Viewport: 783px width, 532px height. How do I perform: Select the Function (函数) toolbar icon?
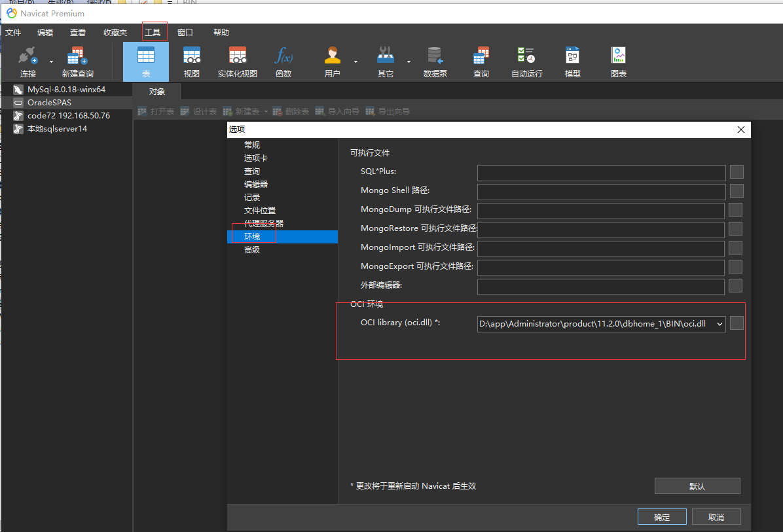coord(283,62)
